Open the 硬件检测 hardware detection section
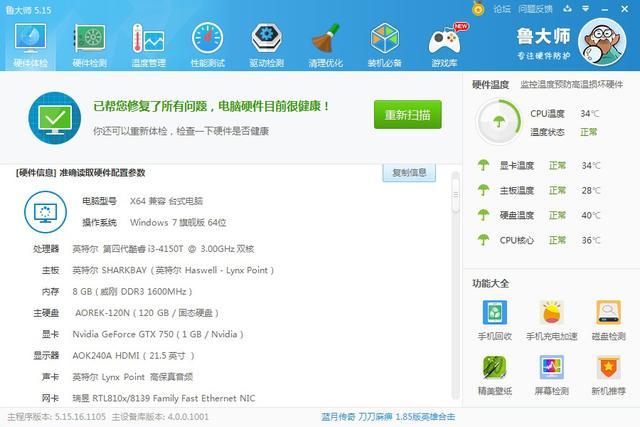The image size is (640, 427). tap(89, 44)
